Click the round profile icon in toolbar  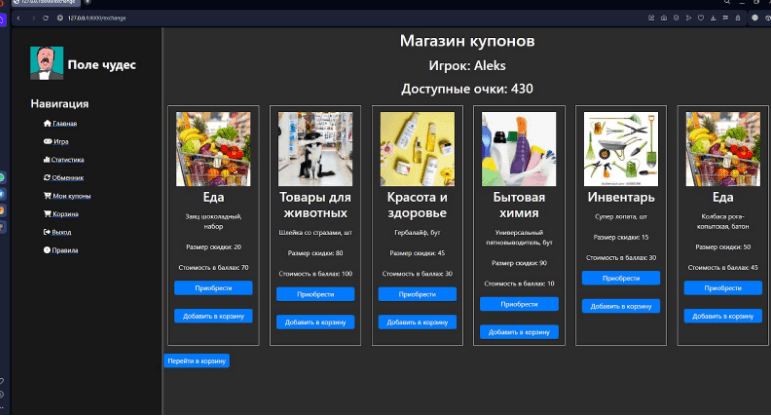[755, 18]
